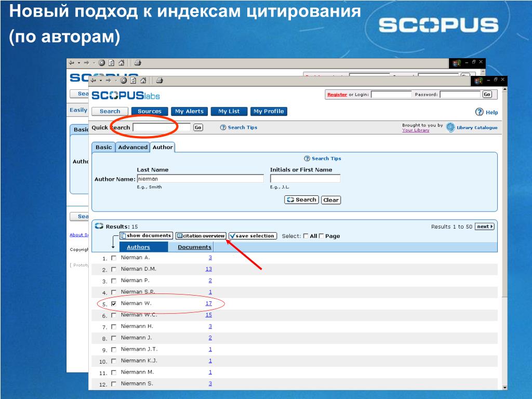The image size is (532, 399).
Task: Focus the Quick Search input field
Action: coord(162,128)
